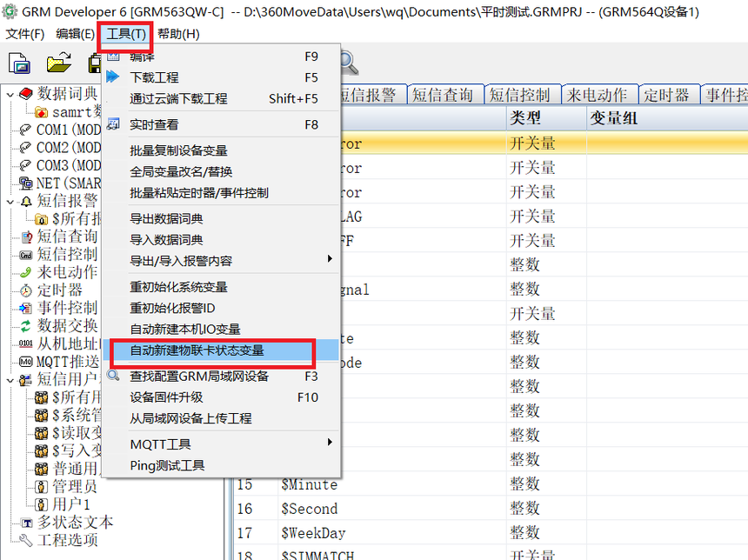
Task: Click the 变量组 column header
Action: click(x=667, y=117)
